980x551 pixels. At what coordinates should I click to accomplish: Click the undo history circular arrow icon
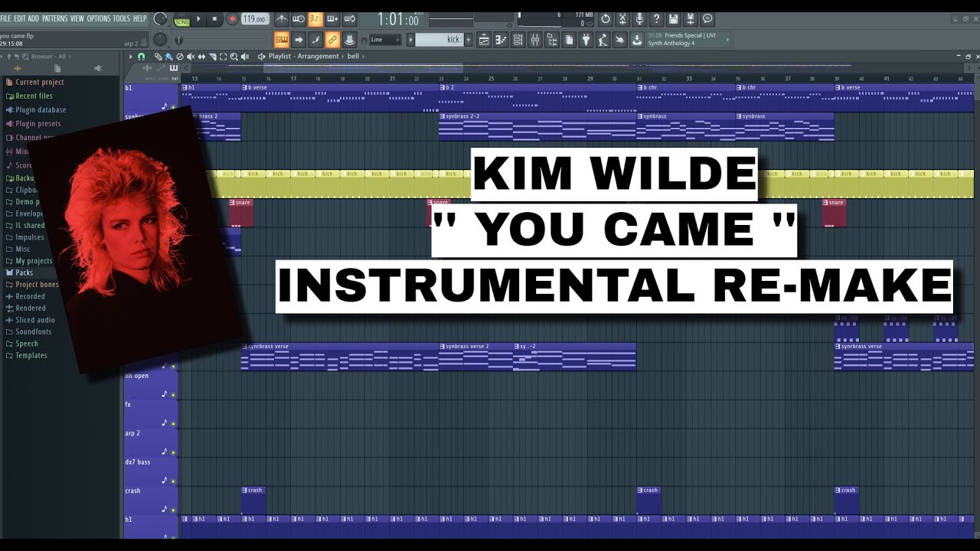tap(606, 18)
